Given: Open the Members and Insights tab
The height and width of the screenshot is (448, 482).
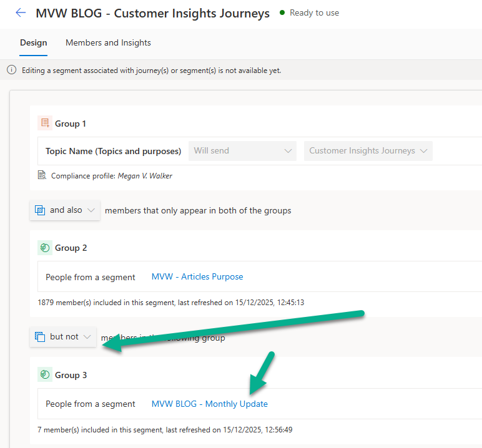Looking at the screenshot, I should tap(108, 43).
